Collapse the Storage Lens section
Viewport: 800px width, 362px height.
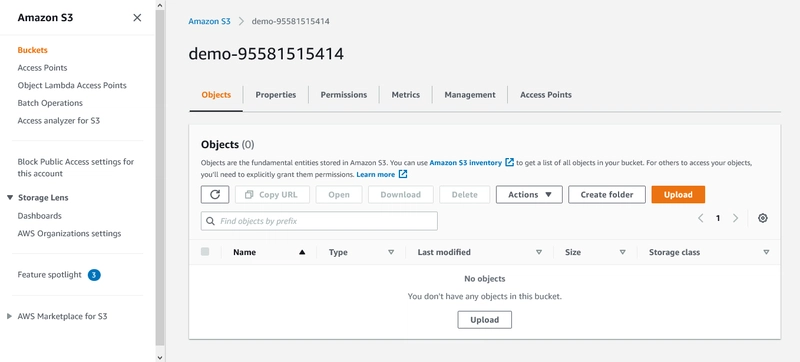(x=10, y=197)
